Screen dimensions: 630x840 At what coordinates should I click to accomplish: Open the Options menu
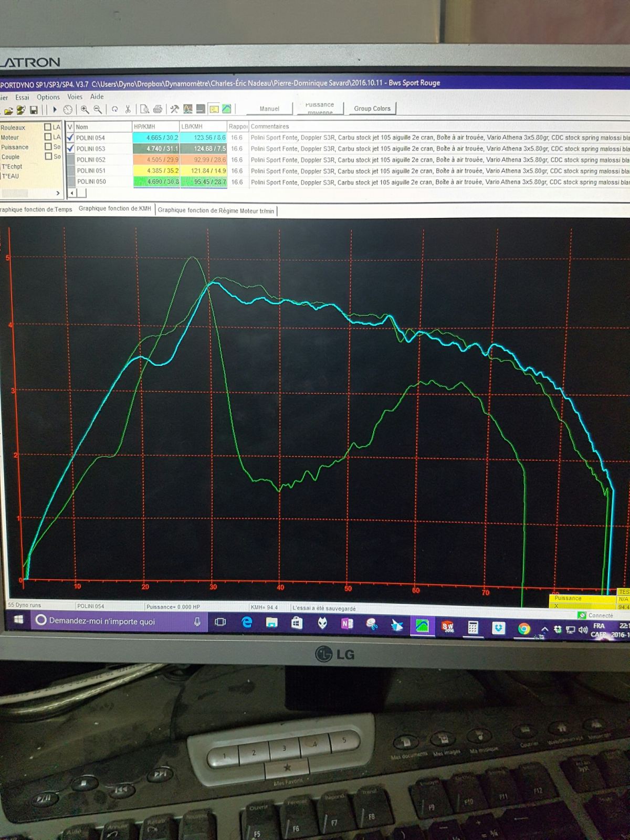48,97
